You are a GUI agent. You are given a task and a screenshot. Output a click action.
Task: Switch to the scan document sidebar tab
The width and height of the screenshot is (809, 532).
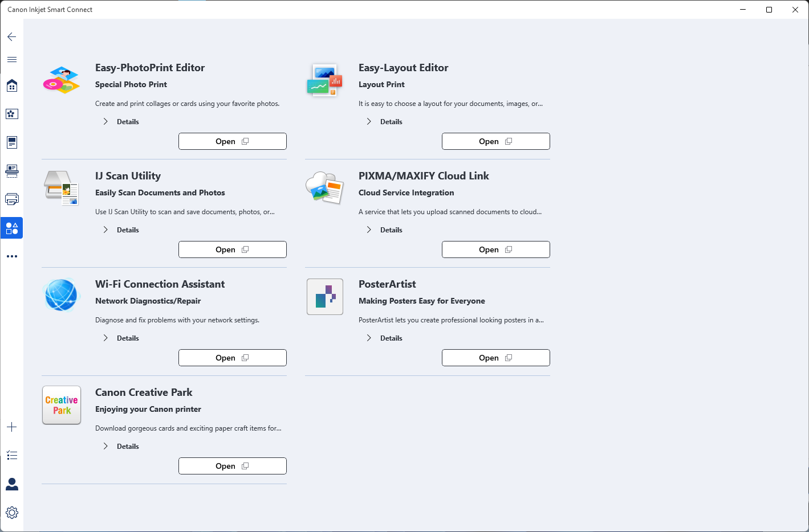pyautogui.click(x=11, y=171)
